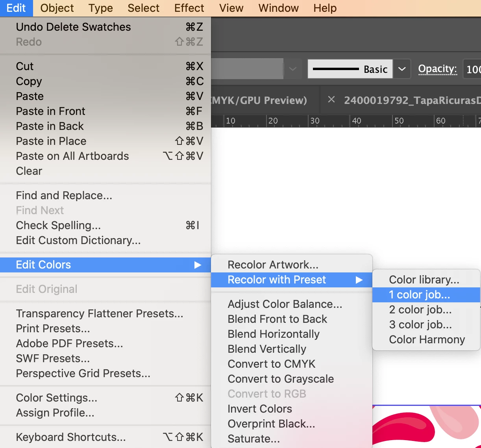Open the Window menu
481x448 pixels.
click(x=279, y=8)
